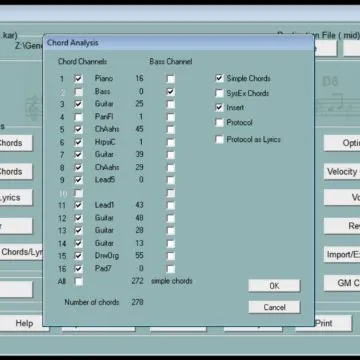The image size is (360, 360).
Task: Uncheck bass channel for row 2 Bass
Action: (x=170, y=91)
